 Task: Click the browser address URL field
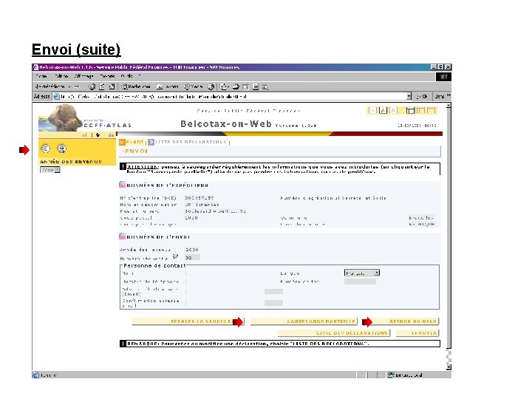point(233,96)
